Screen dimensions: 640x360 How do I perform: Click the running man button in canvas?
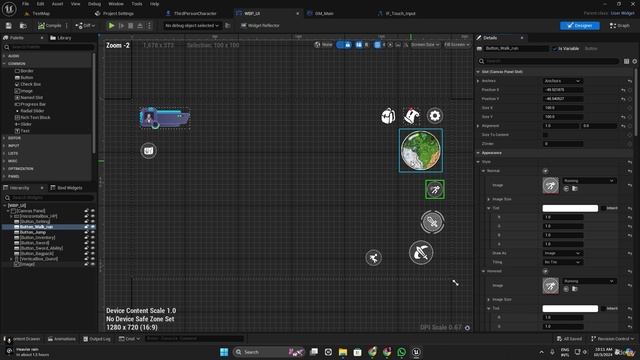tap(435, 190)
